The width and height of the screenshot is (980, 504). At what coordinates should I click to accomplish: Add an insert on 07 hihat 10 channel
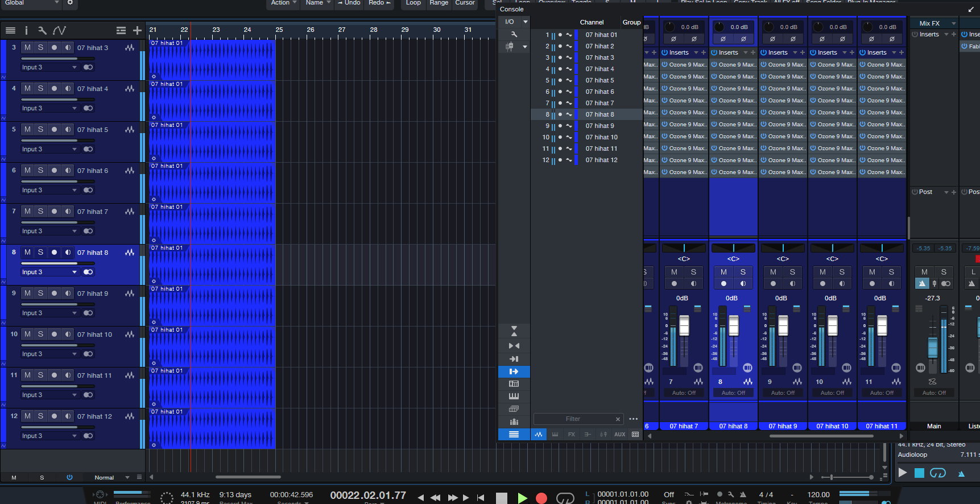(x=852, y=52)
